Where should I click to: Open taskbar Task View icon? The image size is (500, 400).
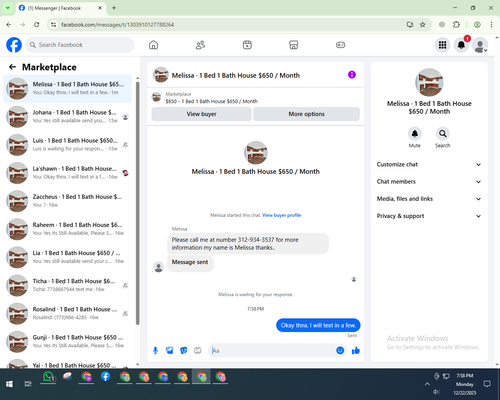(28, 384)
